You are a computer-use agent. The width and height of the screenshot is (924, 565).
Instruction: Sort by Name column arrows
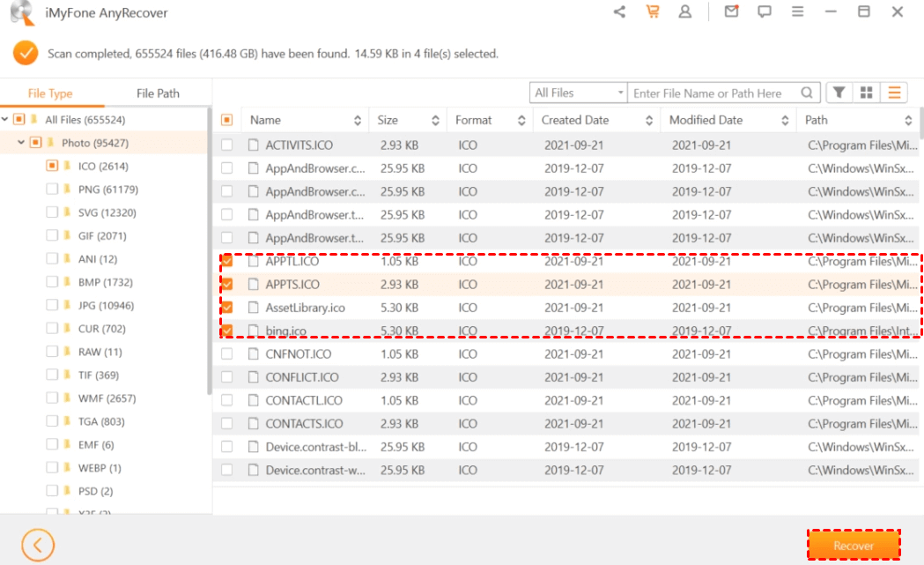[x=357, y=120]
